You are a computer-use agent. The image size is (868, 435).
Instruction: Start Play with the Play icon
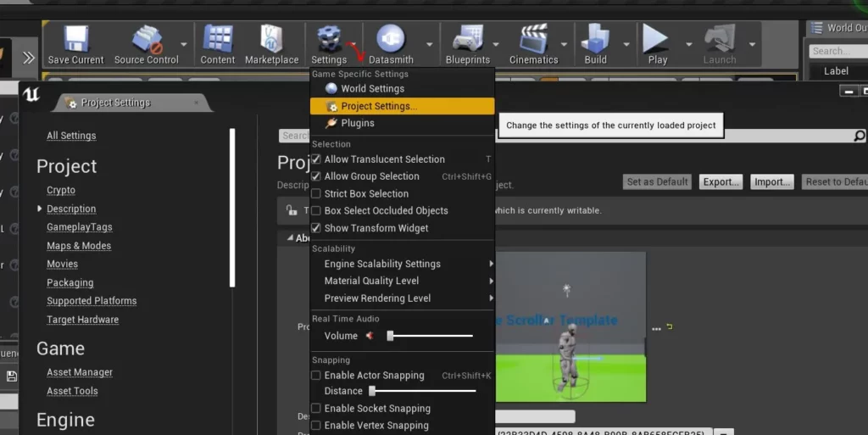[x=657, y=40]
